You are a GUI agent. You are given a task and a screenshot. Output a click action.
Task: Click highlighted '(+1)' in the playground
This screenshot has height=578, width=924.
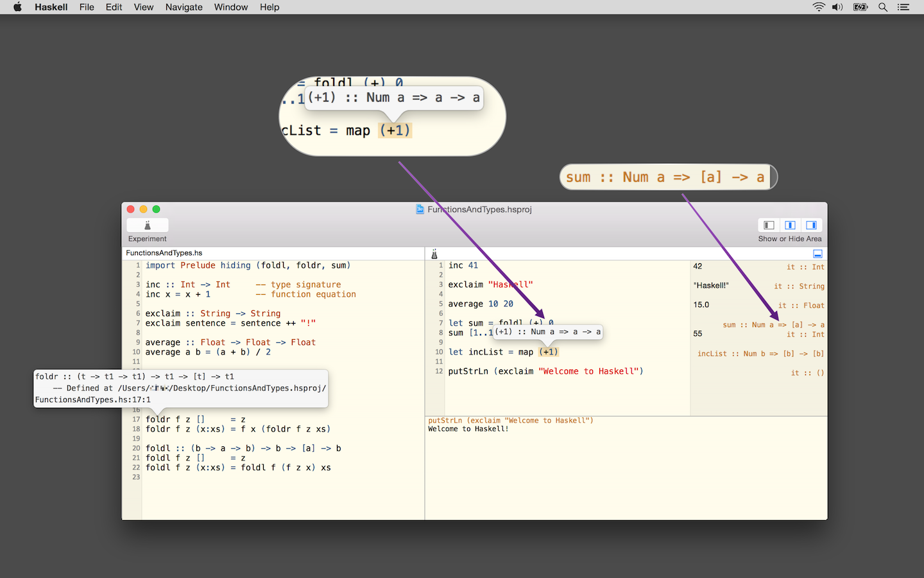[549, 352]
